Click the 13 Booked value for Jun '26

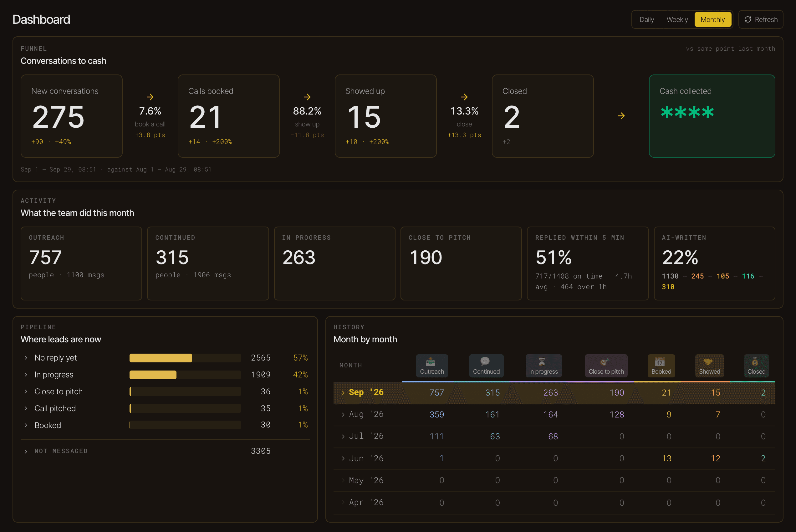click(667, 458)
